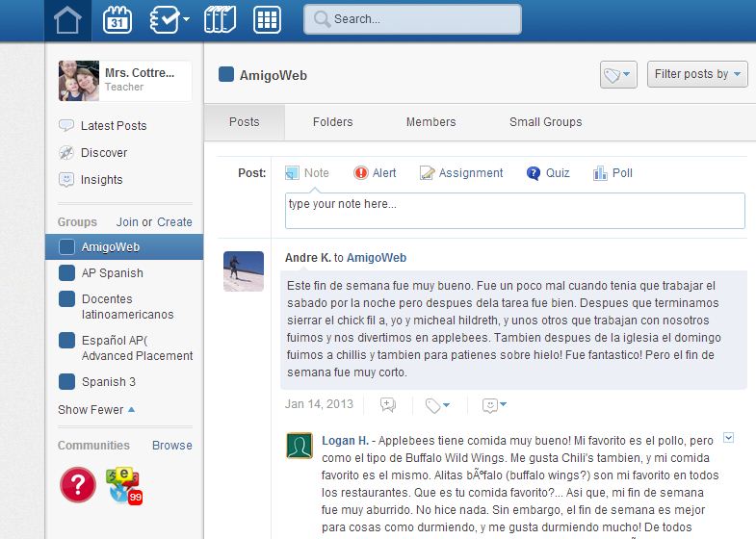The height and width of the screenshot is (539, 756).
Task: Click the red question mark community icon
Action: point(78,484)
